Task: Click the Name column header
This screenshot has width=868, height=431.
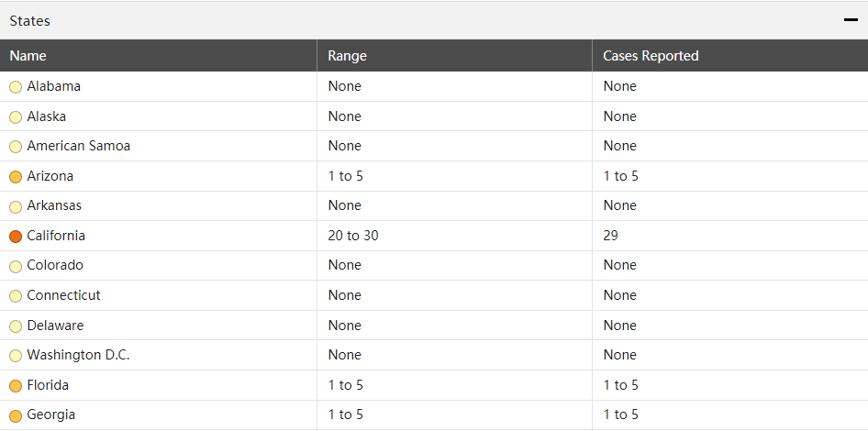Action: (28, 56)
